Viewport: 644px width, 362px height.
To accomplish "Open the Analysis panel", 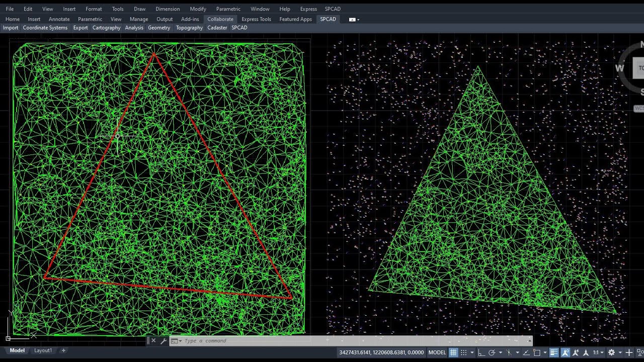I will click(134, 28).
